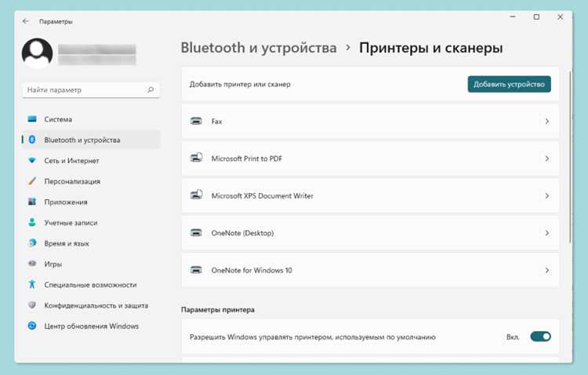Viewport: 588px width, 375px height.
Task: Click the Приложения apps icon
Action: [32, 202]
